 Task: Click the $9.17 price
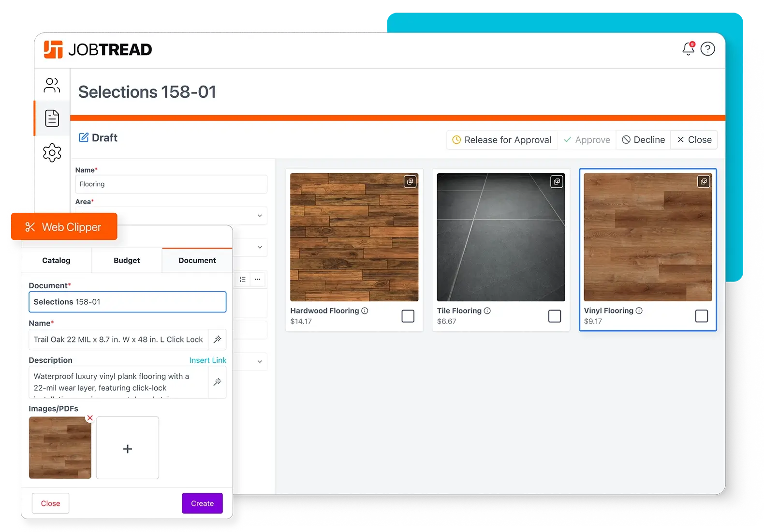[593, 321]
